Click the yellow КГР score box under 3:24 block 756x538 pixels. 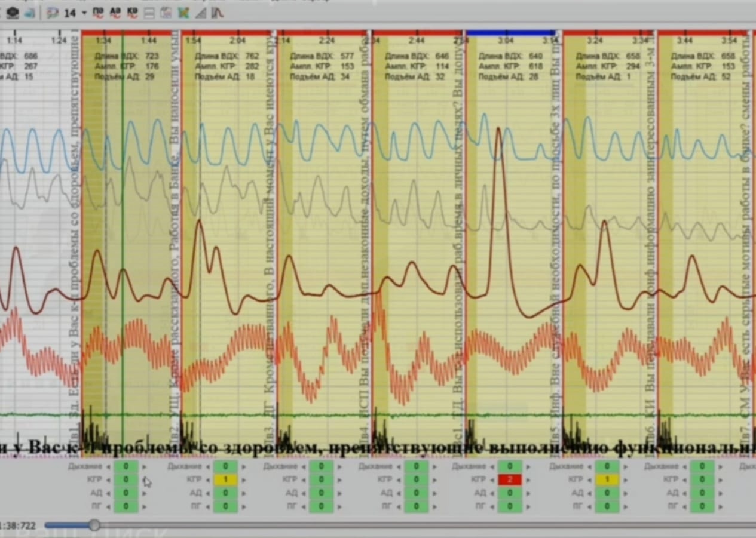[x=607, y=479]
